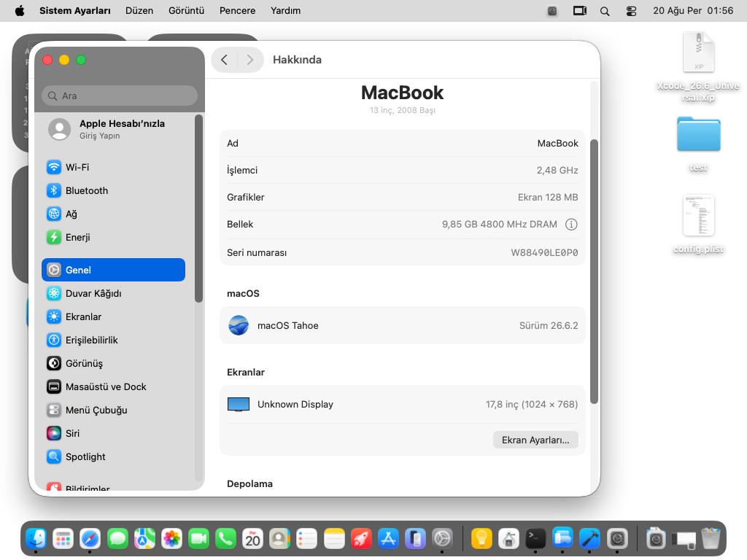The image size is (747, 560).
Task: Open Calendar from the Dock
Action: tap(252, 539)
